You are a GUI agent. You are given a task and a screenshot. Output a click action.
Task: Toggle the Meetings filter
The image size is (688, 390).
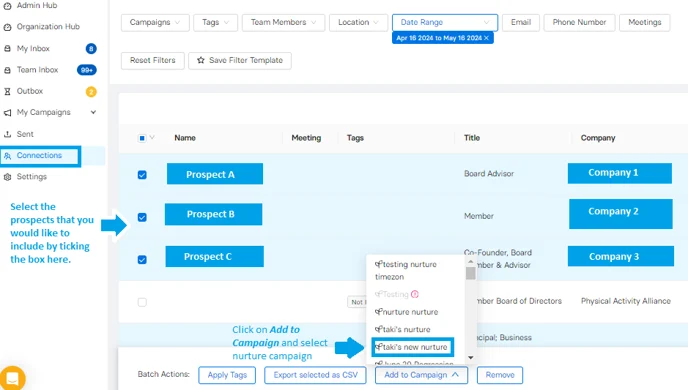[645, 22]
